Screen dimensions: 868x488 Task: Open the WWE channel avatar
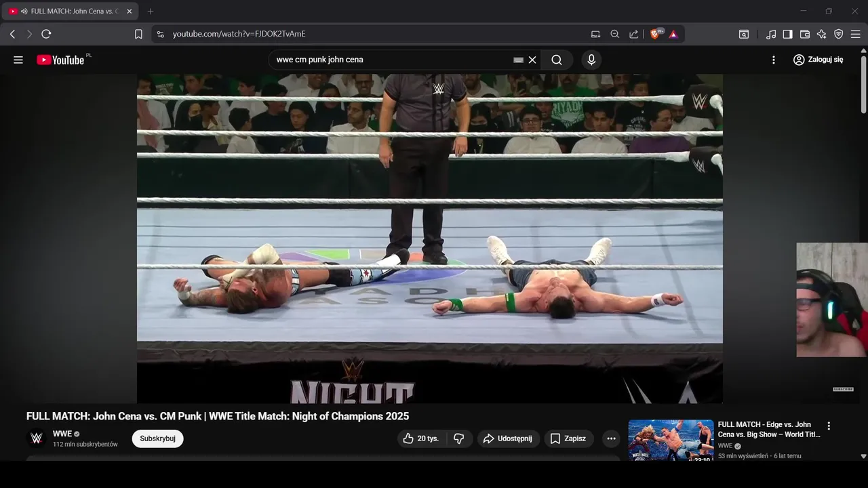coord(37,439)
